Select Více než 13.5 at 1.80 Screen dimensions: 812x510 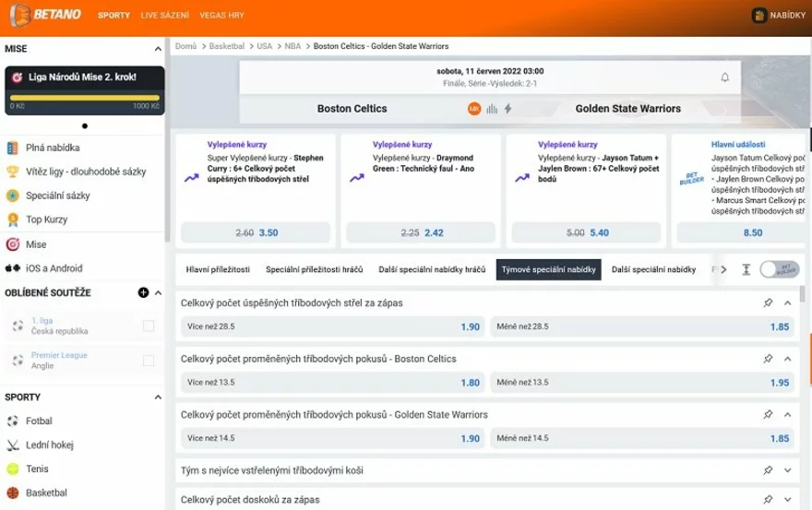[333, 383]
